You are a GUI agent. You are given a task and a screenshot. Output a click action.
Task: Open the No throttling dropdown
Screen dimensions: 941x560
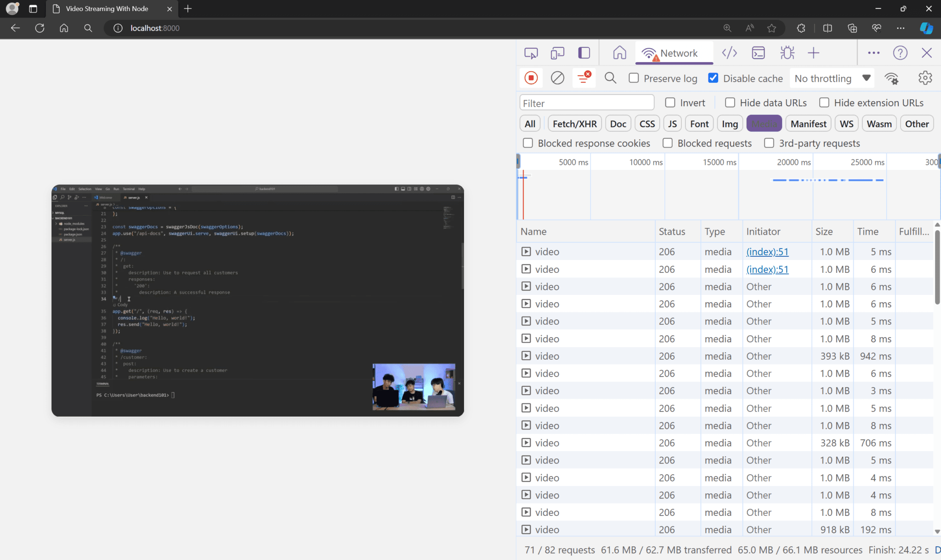[831, 78]
